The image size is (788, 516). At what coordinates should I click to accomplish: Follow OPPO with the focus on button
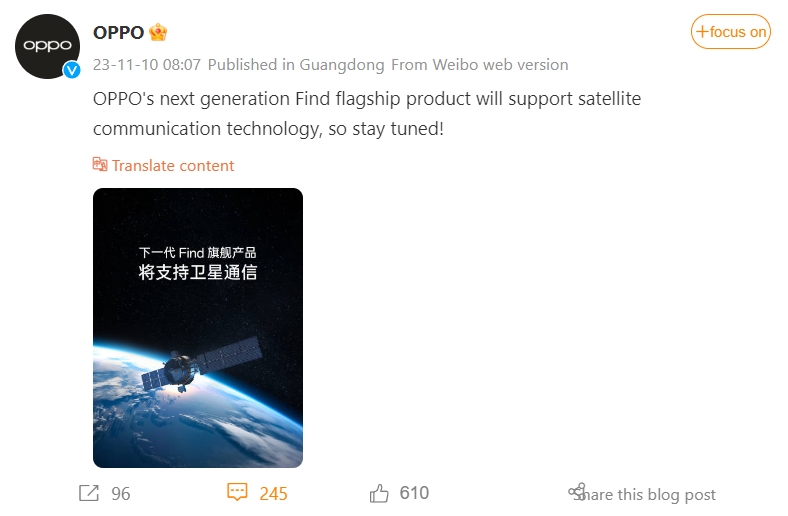coord(731,32)
